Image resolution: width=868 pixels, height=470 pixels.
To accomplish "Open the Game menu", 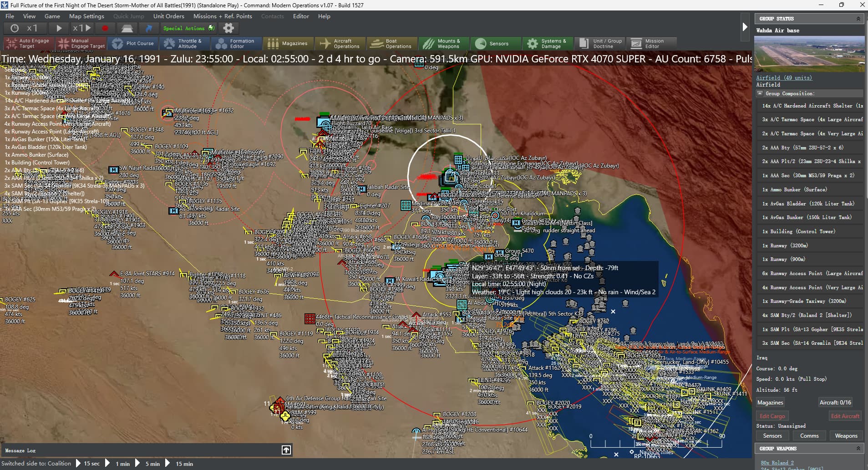I will [x=52, y=16].
